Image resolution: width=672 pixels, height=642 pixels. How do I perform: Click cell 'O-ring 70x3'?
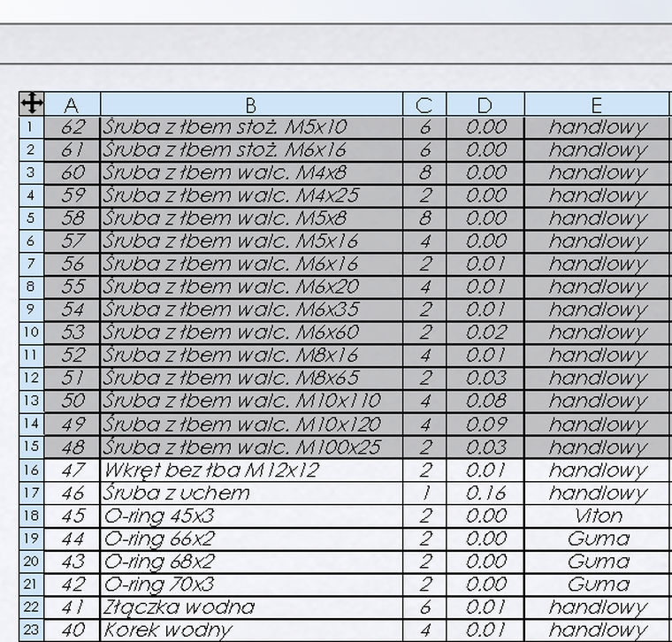(x=252, y=584)
